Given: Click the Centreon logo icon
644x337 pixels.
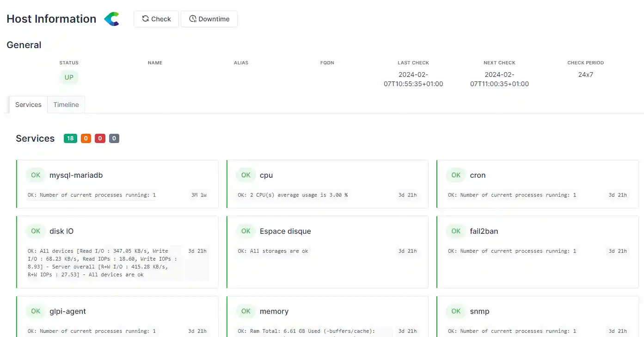Looking at the screenshot, I should click(x=111, y=19).
